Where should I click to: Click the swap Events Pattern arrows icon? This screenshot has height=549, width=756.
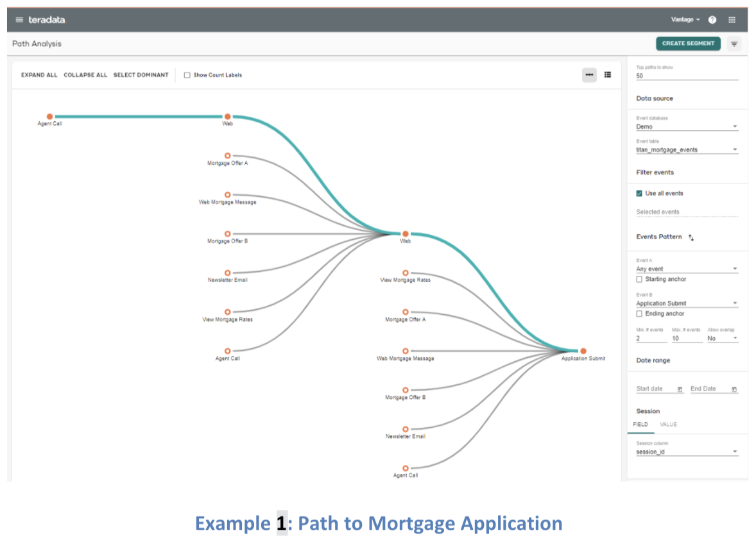pyautogui.click(x=691, y=237)
